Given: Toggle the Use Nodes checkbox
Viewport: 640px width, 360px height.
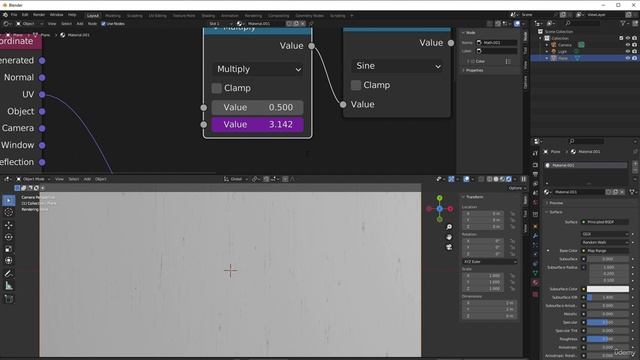Looking at the screenshot, I should click(x=103, y=24).
